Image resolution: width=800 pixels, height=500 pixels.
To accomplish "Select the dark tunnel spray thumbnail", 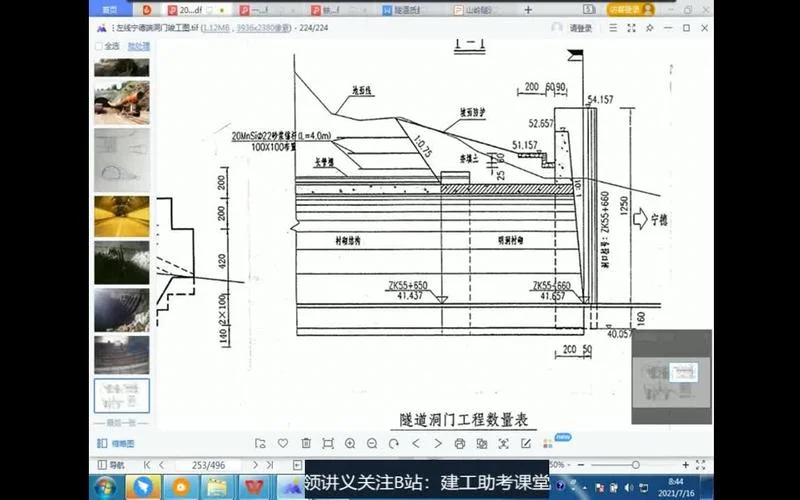I will coord(122,263).
